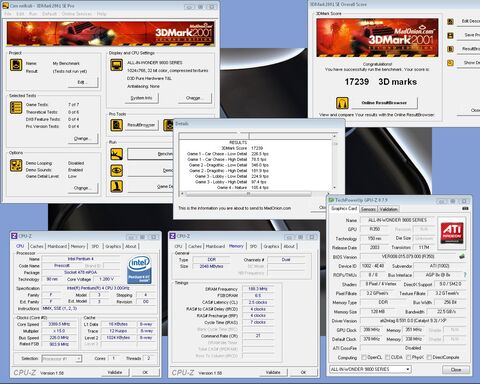Click the Display and CPU monitor icon

(x=117, y=65)
